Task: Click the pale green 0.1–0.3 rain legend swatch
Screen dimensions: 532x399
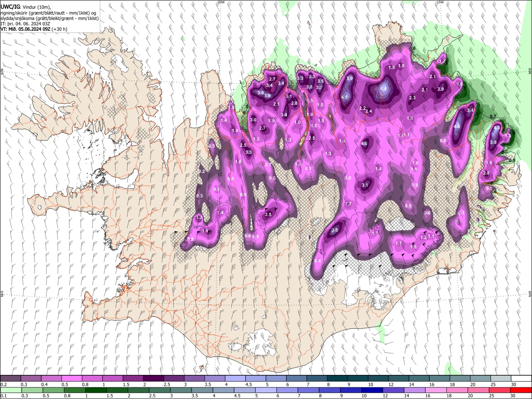Action: pyautogui.click(x=11, y=390)
